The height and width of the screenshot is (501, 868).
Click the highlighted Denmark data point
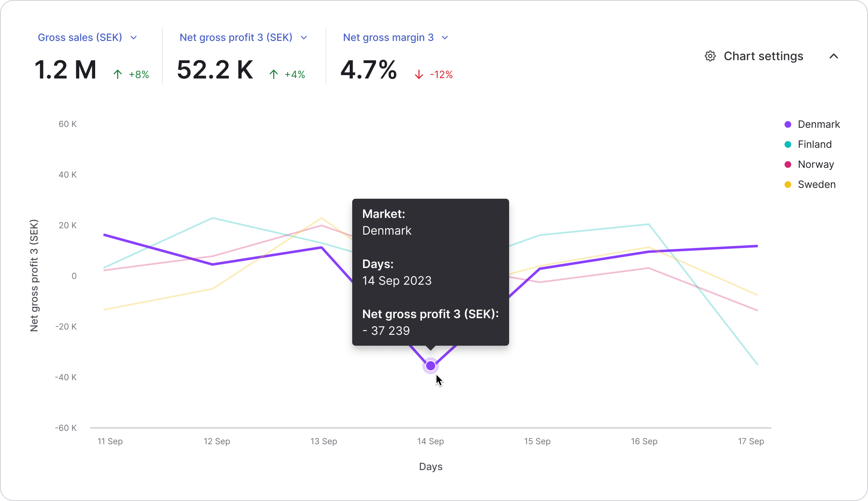pyautogui.click(x=431, y=366)
